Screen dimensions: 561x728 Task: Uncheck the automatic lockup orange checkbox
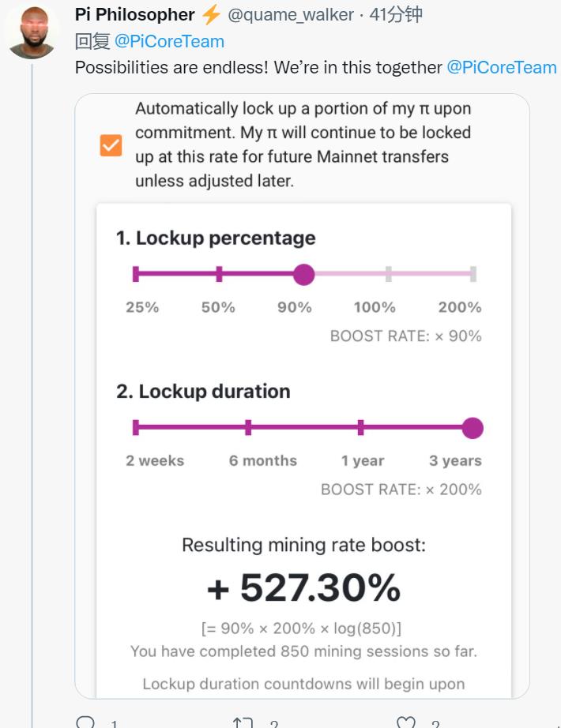click(x=111, y=145)
